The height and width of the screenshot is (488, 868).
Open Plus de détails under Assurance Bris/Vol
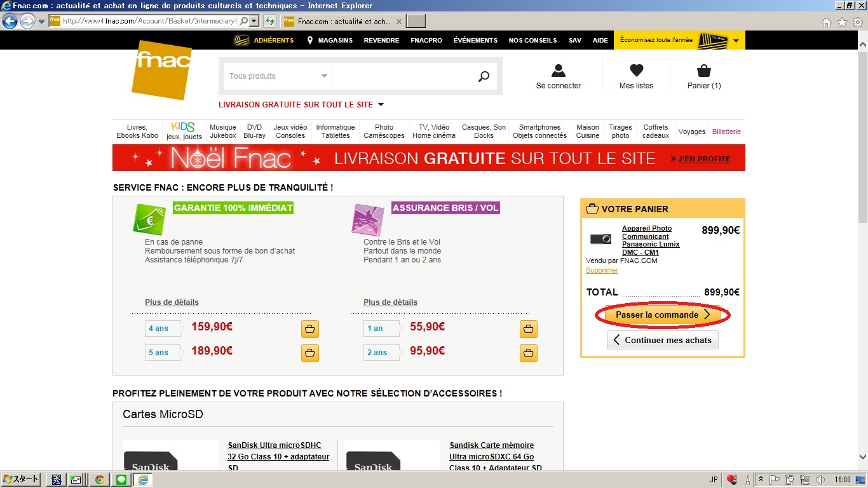click(390, 302)
